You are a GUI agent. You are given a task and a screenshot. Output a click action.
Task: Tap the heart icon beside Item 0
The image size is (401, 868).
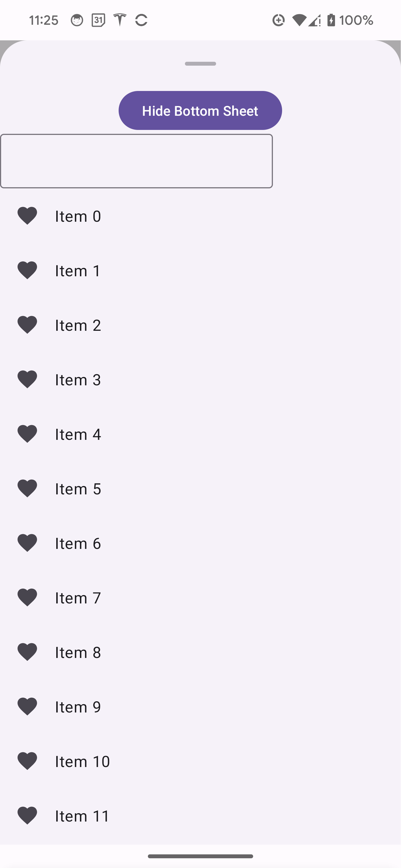coord(27,216)
